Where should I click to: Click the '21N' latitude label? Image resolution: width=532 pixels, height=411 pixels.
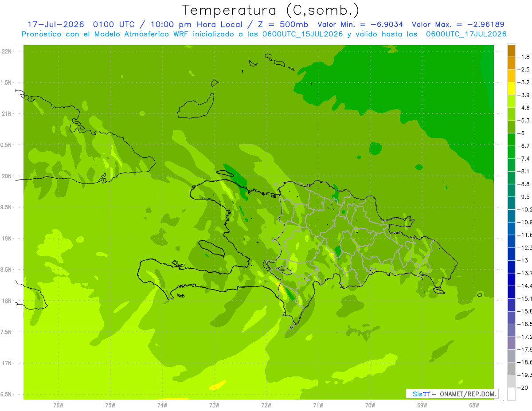tap(8, 114)
